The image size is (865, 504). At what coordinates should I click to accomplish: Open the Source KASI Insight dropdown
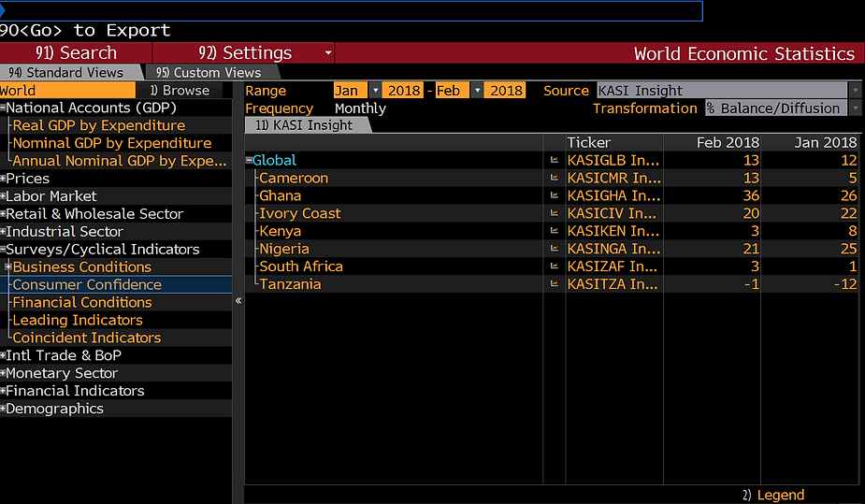click(x=855, y=91)
